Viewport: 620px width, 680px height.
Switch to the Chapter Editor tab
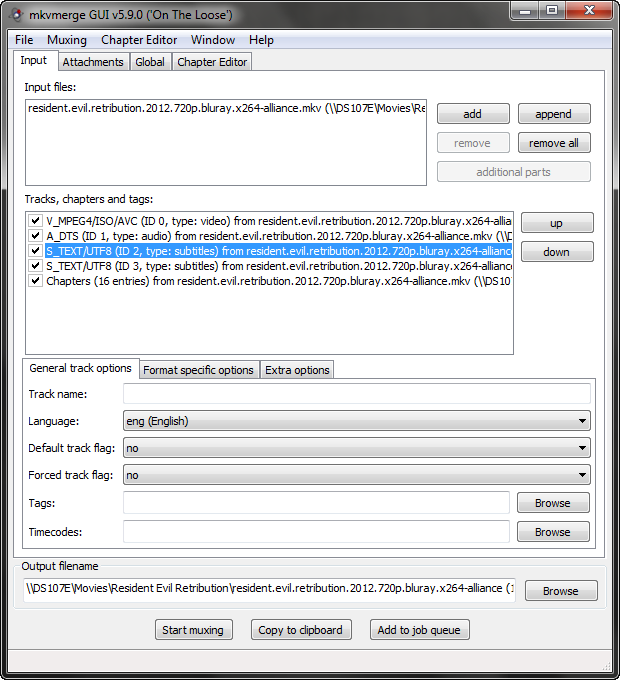(x=212, y=62)
